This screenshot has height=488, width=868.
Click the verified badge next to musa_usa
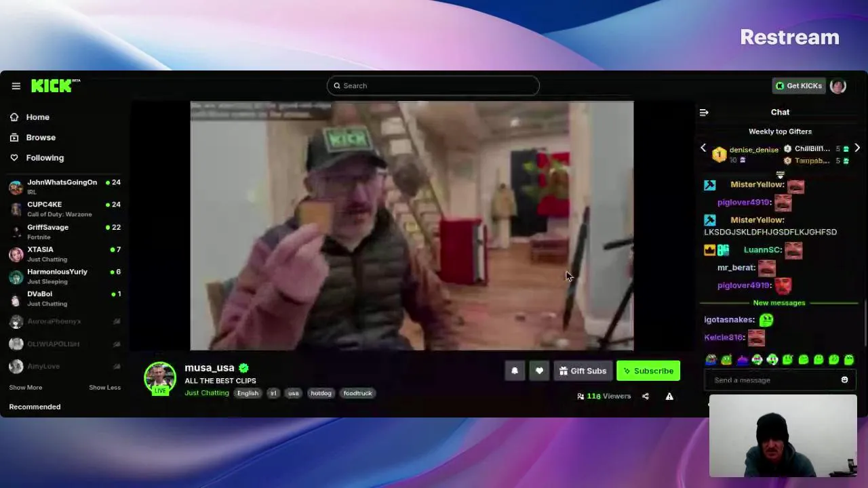pos(244,368)
